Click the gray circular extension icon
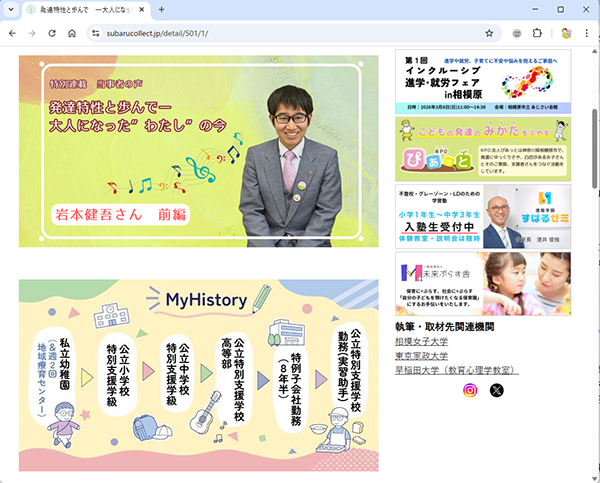Viewport: 600px width, 483px height. click(x=517, y=33)
